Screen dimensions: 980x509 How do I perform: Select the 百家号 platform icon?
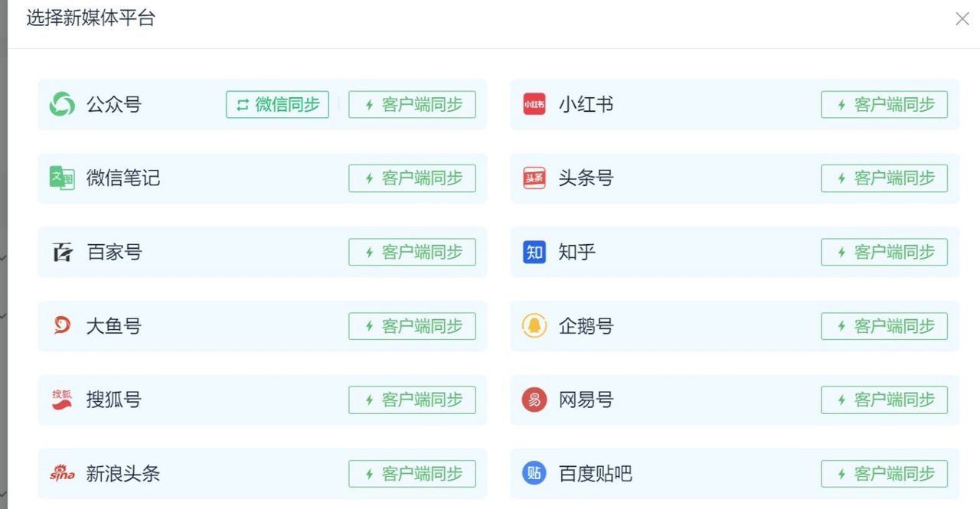coord(61,252)
